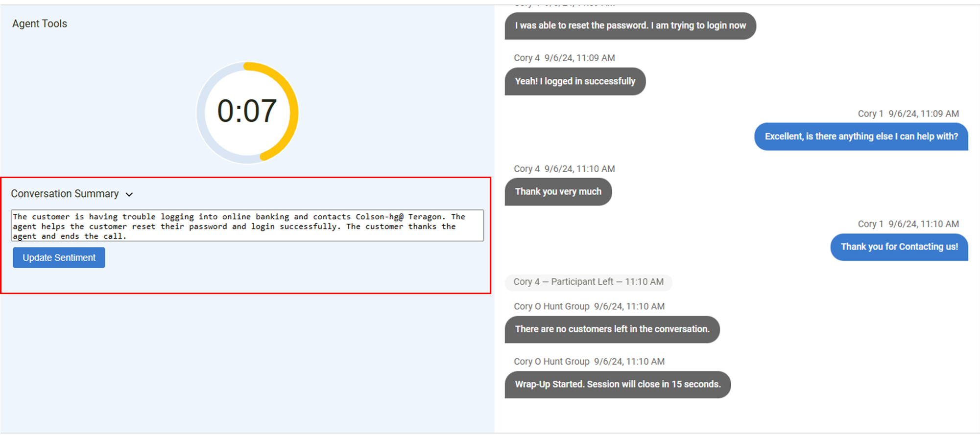Click the 0:07 wrap-up timer number
This screenshot has height=436, width=980.
point(247,111)
